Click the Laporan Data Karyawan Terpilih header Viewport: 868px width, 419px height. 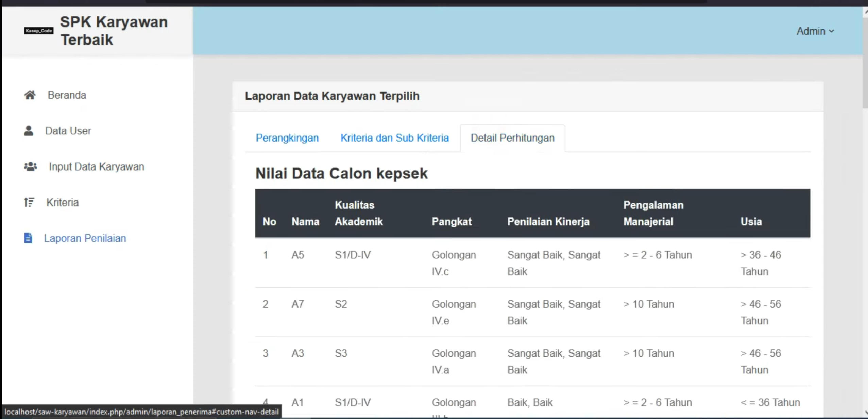[332, 96]
